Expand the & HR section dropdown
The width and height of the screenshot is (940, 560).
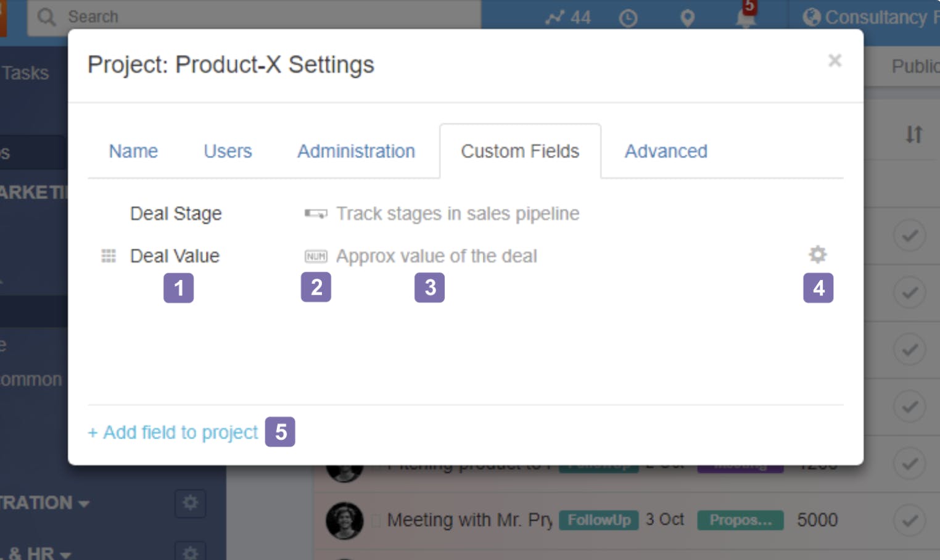65,553
